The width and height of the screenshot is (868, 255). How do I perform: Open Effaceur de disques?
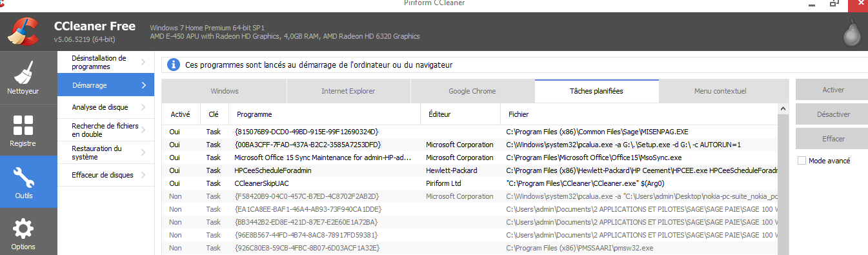coord(106,175)
